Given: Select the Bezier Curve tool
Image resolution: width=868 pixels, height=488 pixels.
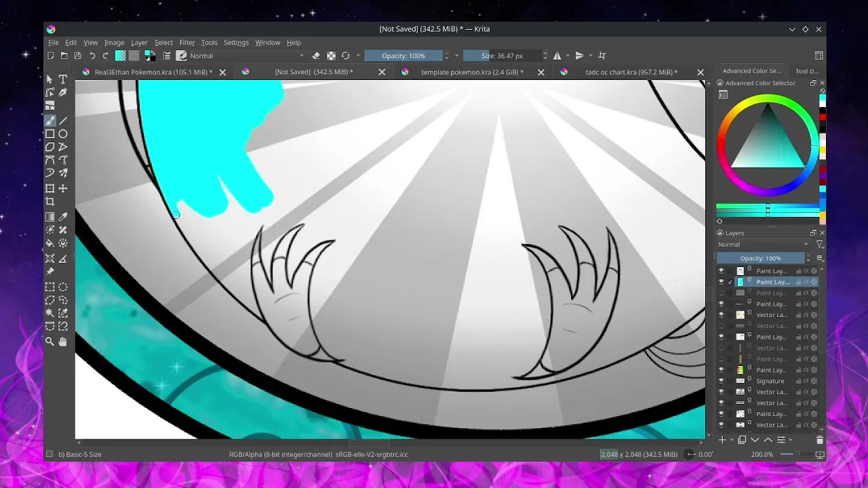Looking at the screenshot, I should [x=50, y=161].
